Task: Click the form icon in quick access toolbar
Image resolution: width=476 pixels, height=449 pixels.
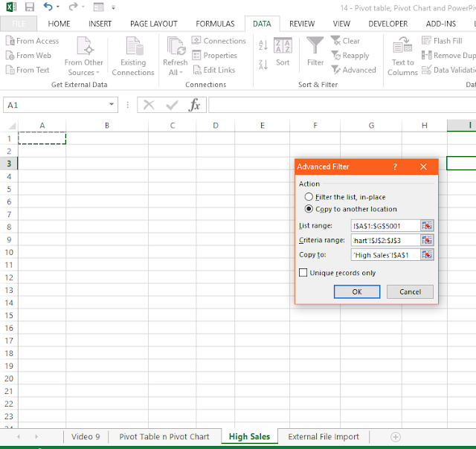Action: pyautogui.click(x=99, y=7)
